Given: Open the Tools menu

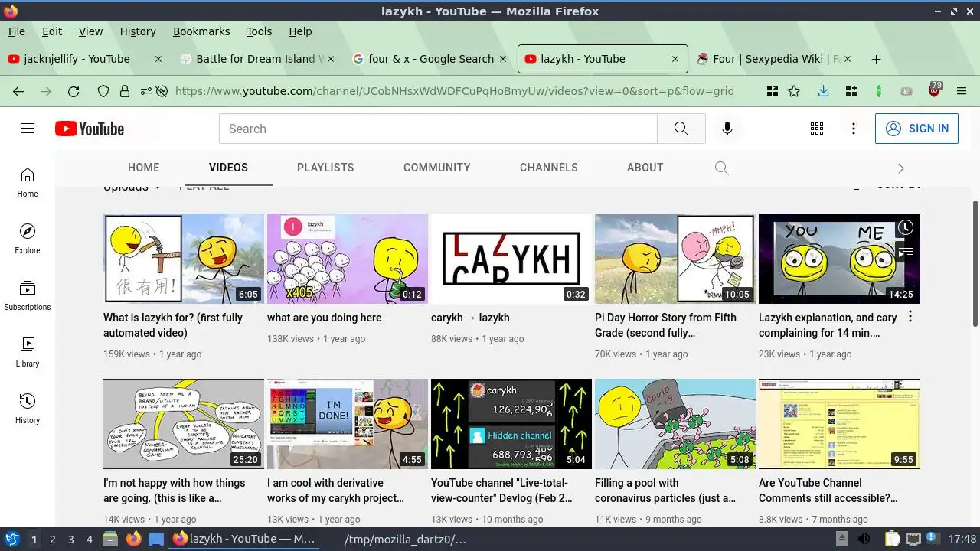Looking at the screenshot, I should 260,31.
